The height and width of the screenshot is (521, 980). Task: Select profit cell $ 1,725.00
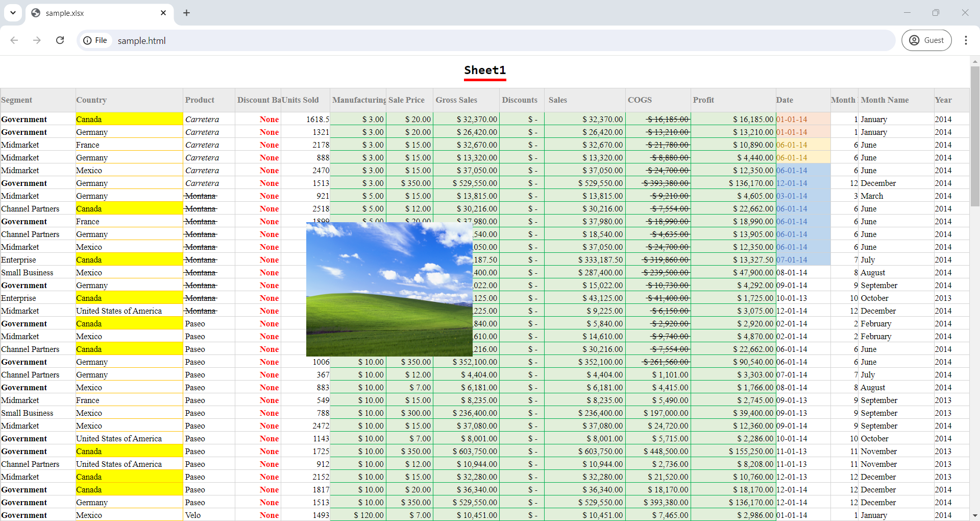point(733,298)
